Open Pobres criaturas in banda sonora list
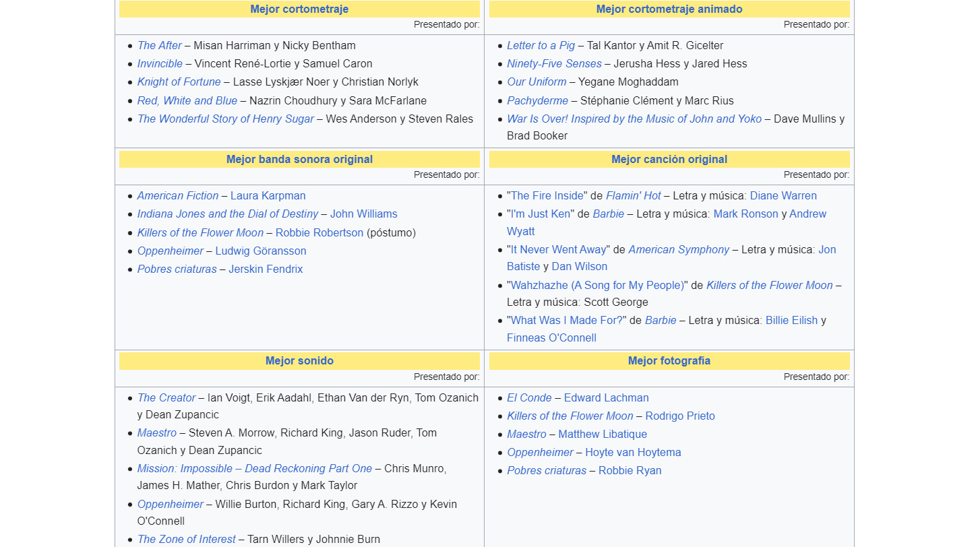Viewport: 980px width, 547px height. click(x=177, y=269)
